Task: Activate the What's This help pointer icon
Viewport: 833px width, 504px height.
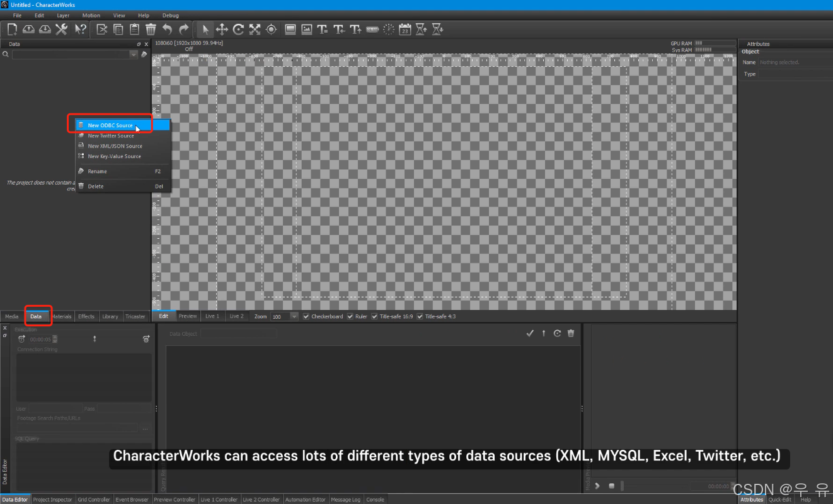Action: pos(81,29)
